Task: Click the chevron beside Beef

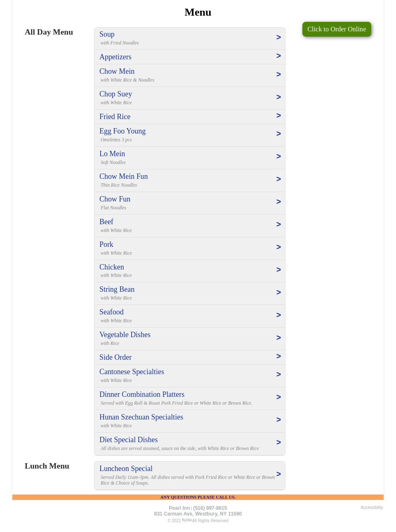Action: pyautogui.click(x=278, y=225)
